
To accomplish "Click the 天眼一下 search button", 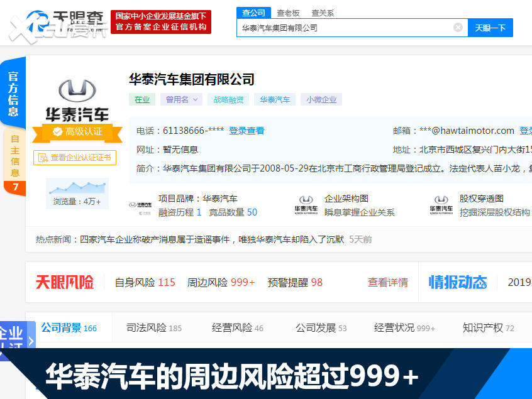I will [490, 27].
